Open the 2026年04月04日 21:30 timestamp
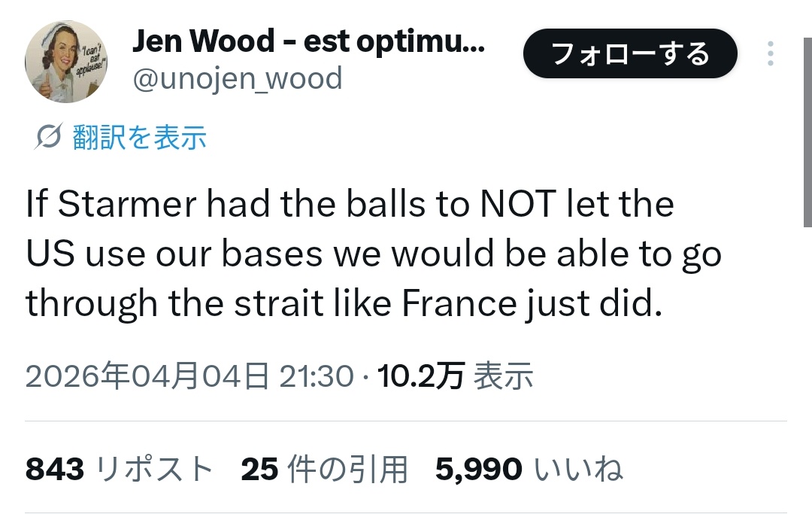Viewport: 812px width, 514px height. click(189, 376)
